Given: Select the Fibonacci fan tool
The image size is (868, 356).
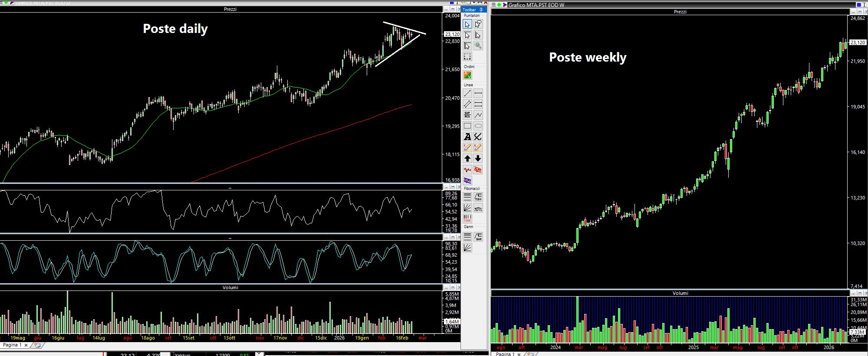Looking at the screenshot, I should click(x=467, y=208).
